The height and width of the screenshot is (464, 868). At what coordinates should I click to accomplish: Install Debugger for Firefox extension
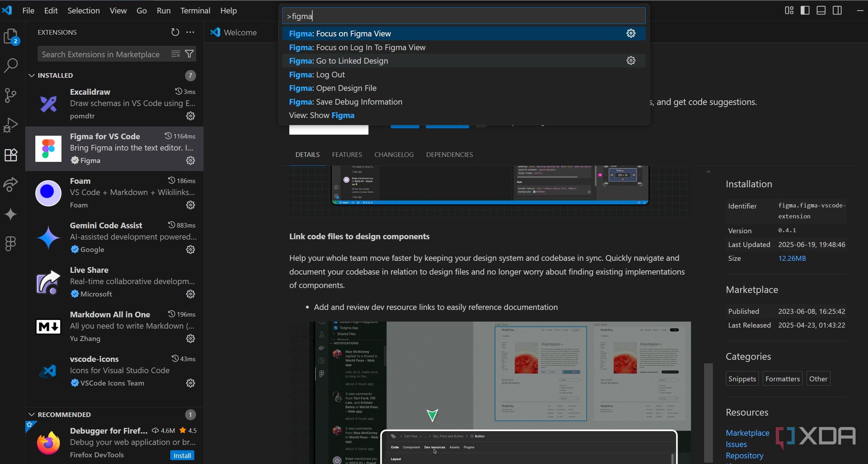[x=182, y=456]
